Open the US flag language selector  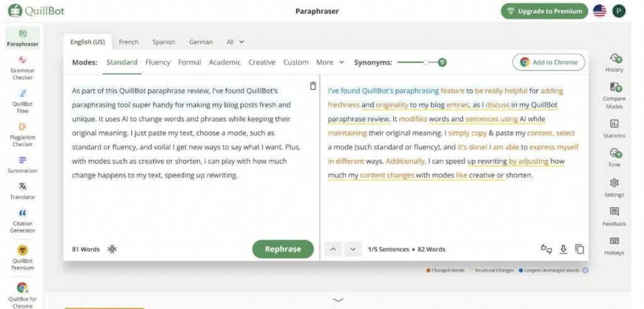pos(599,11)
